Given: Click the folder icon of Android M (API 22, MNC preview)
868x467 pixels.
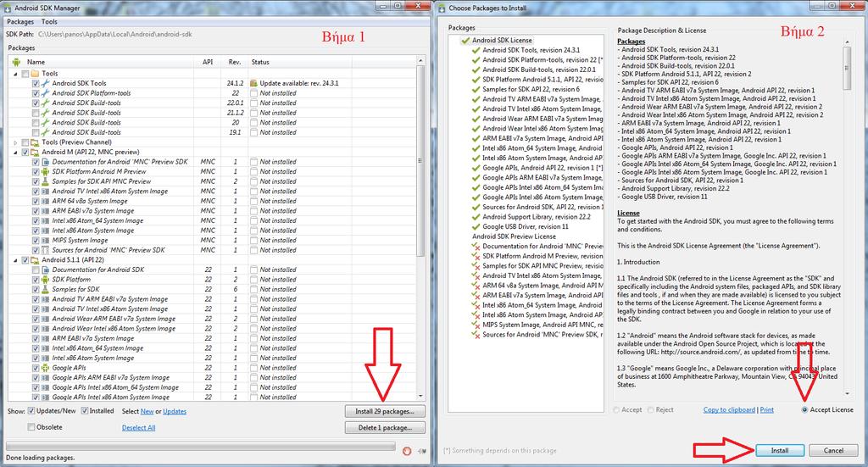Looking at the screenshot, I should tap(35, 153).
